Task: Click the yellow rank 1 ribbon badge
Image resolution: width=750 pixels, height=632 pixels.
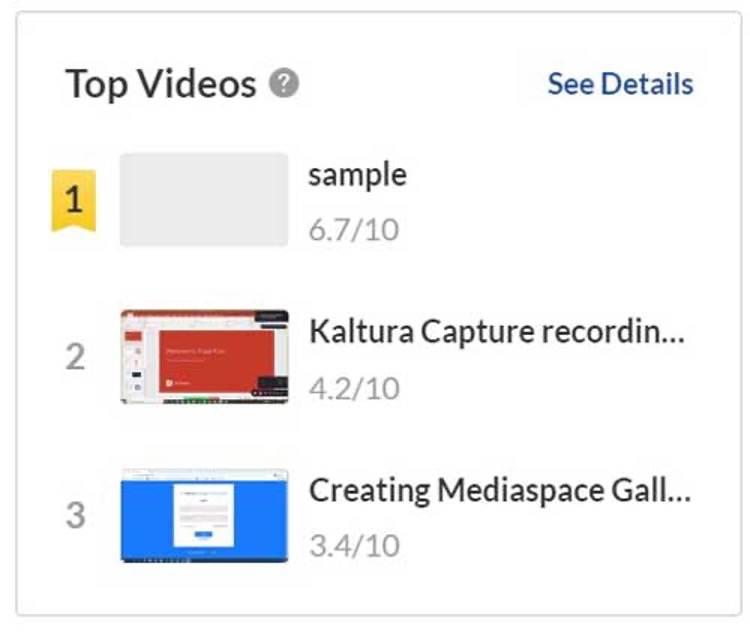Action: pos(73,200)
